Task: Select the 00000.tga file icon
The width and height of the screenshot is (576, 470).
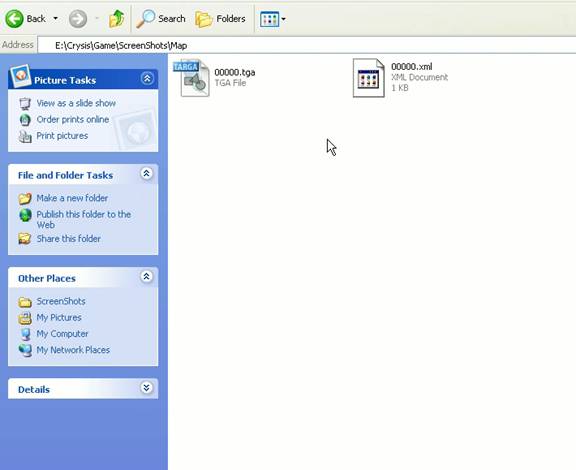Action: coord(192,78)
